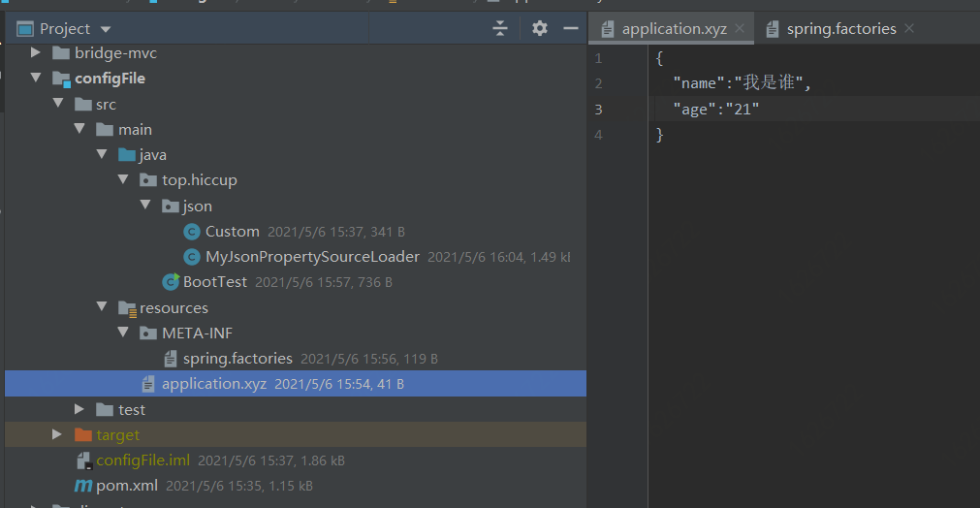Image resolution: width=980 pixels, height=508 pixels.
Task: Expand the test folder
Action: click(79, 409)
